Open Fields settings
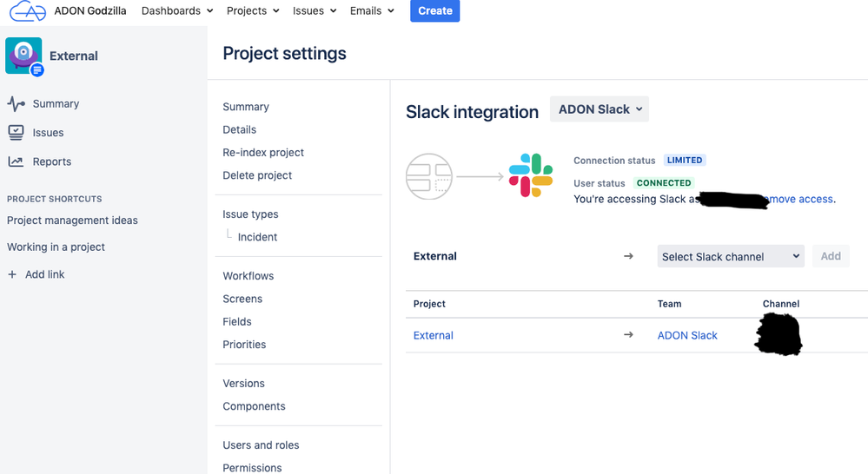This screenshot has height=474, width=868. pyautogui.click(x=237, y=321)
